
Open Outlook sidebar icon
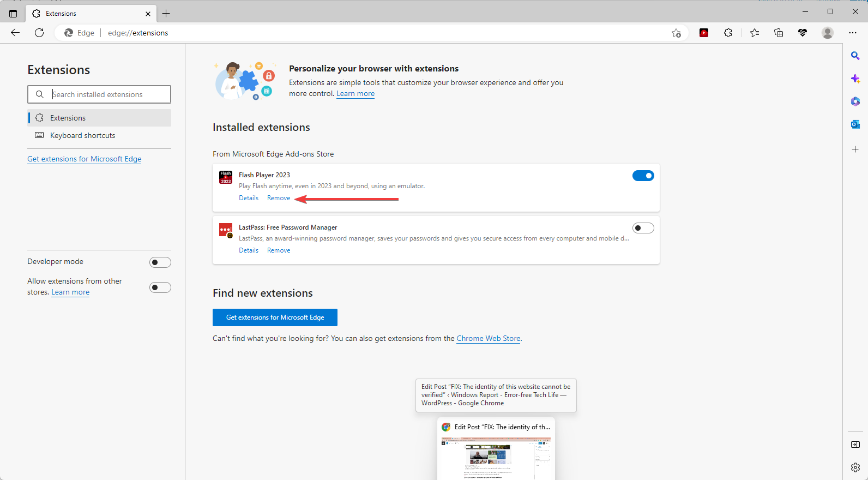pyautogui.click(x=855, y=124)
